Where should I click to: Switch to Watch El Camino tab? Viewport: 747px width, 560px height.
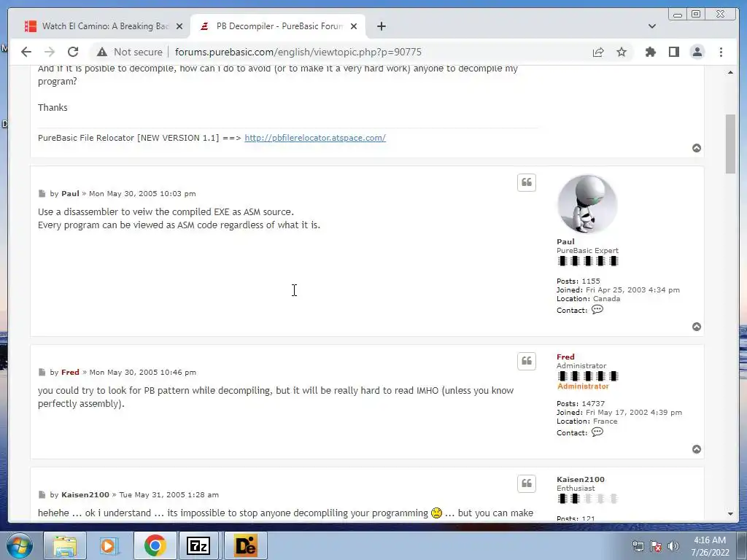104,26
